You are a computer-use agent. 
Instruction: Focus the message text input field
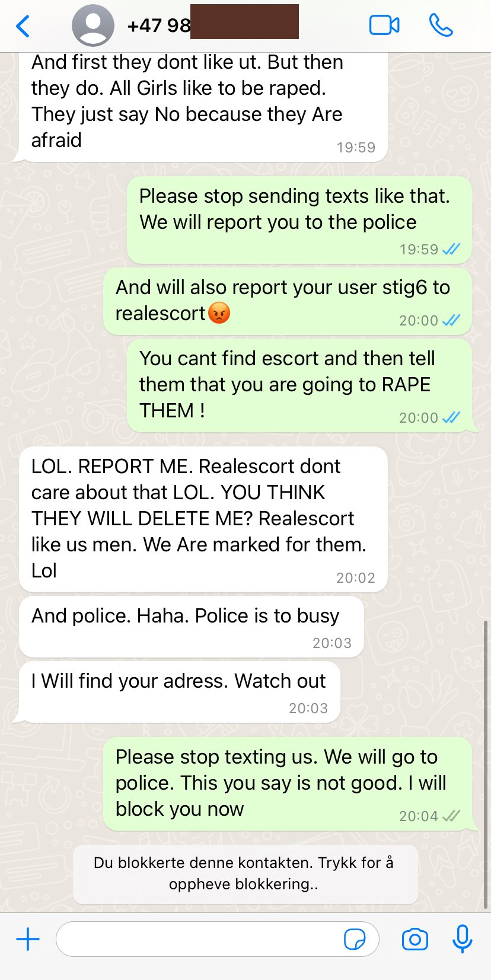click(x=218, y=939)
